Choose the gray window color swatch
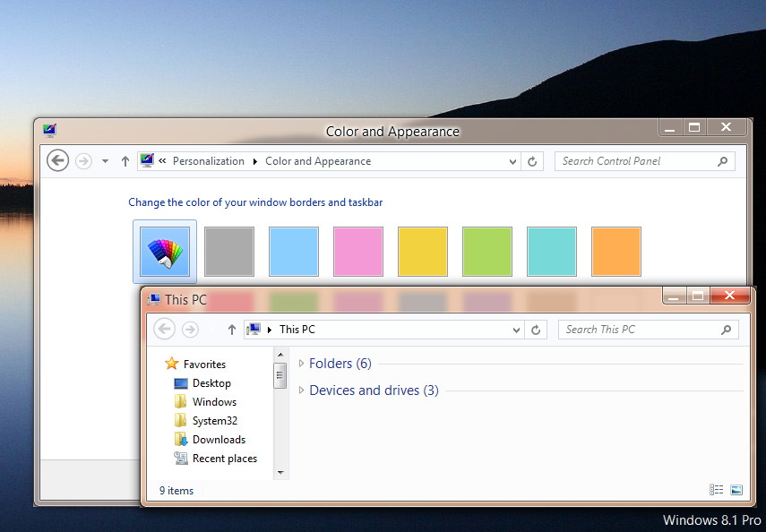 pos(229,252)
